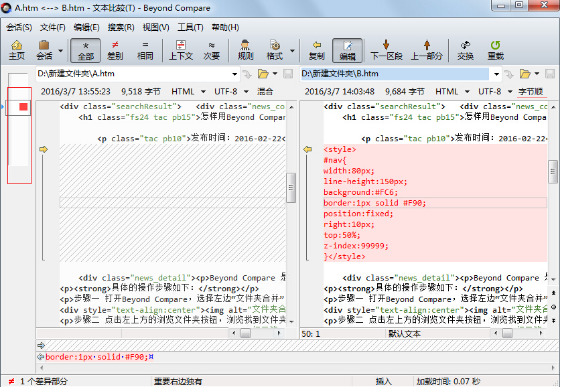Click the right browse folder icon
Screen dimensions: 561x388
coord(525,74)
